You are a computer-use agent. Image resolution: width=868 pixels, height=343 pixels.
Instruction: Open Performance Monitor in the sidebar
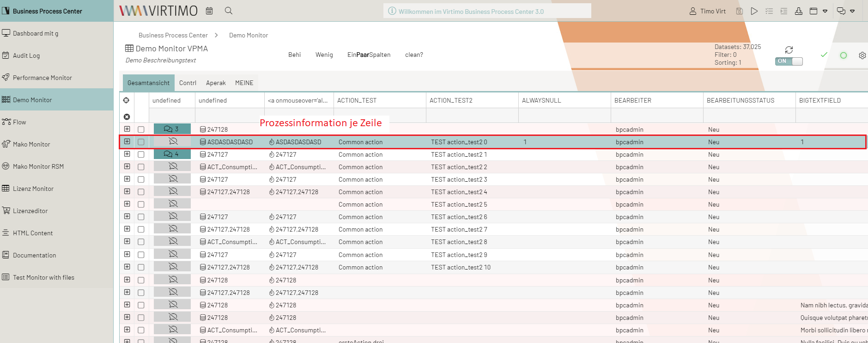(42, 78)
